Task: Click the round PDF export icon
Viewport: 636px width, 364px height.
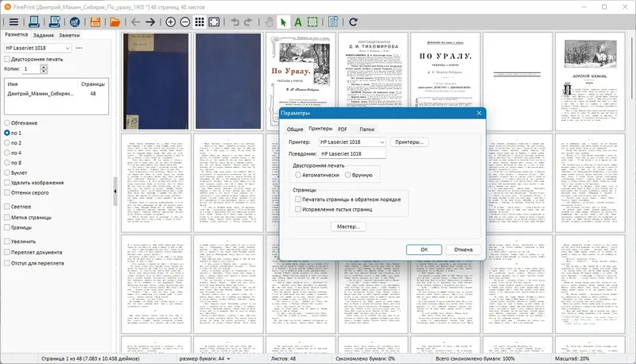Action: (75, 22)
